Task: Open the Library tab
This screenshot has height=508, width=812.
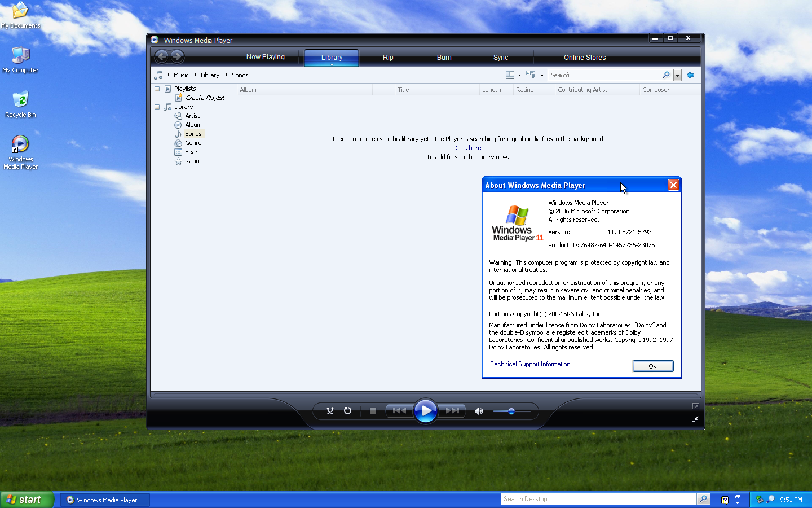Action: [x=332, y=58]
